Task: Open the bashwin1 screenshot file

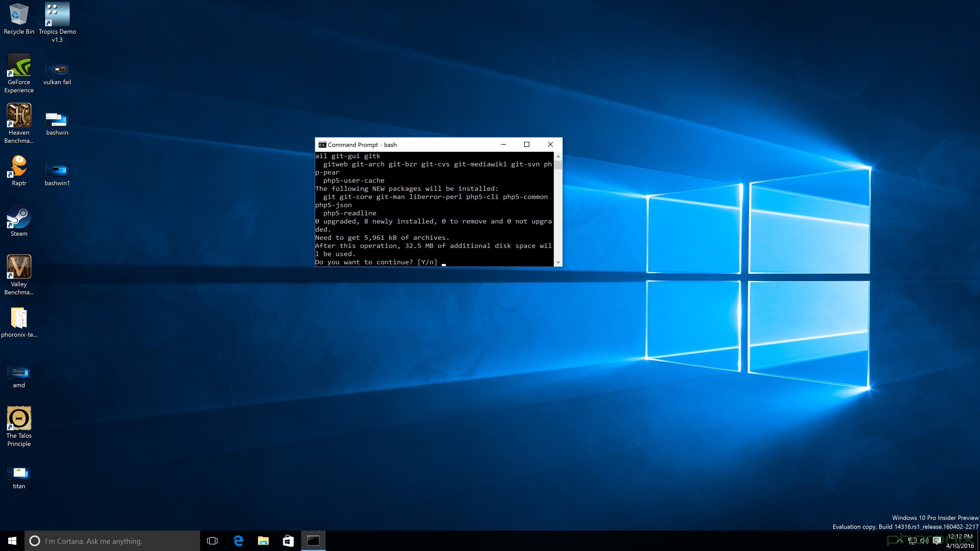Action: pyautogui.click(x=57, y=170)
